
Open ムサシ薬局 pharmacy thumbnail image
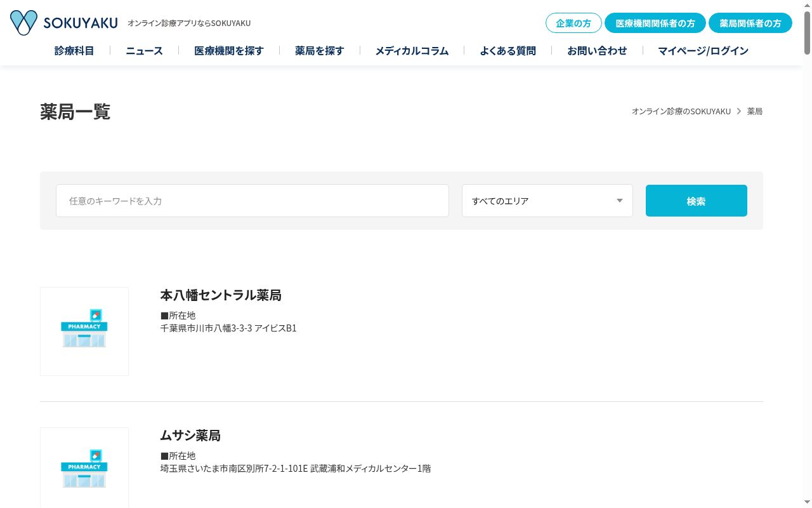(x=84, y=468)
